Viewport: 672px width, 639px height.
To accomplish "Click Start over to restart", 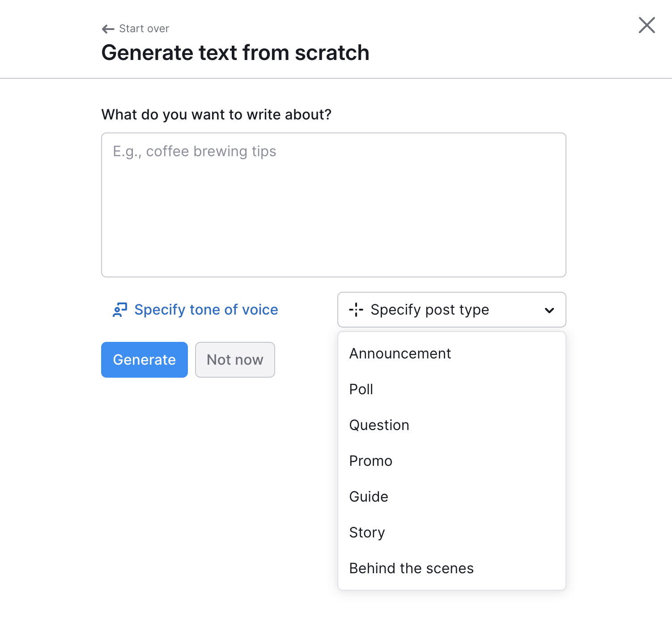I will click(144, 28).
